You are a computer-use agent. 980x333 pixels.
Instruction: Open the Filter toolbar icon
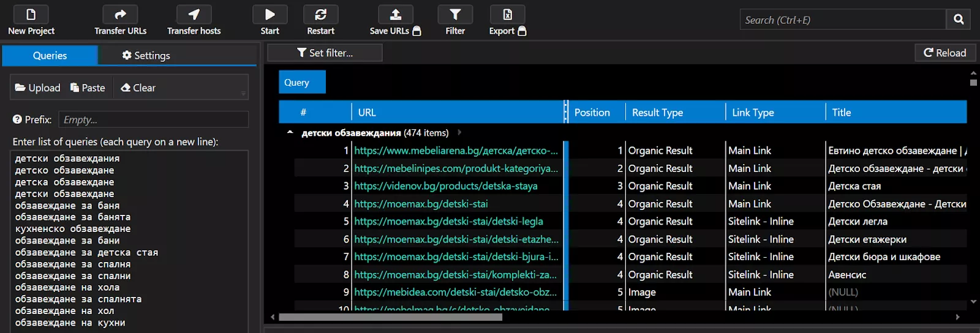(x=455, y=14)
